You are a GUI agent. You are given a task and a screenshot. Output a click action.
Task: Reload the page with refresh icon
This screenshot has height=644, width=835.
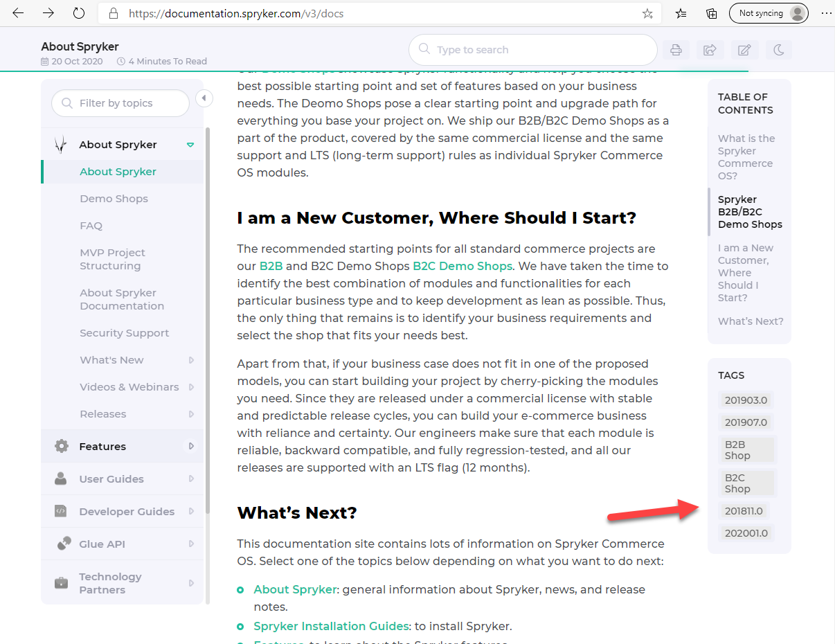79,13
